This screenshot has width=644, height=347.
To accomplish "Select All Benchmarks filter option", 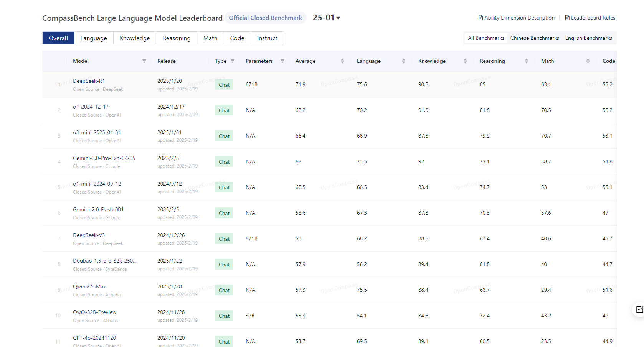I will coord(486,38).
